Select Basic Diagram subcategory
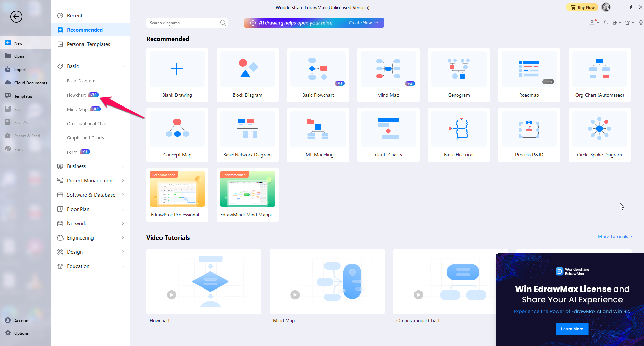This screenshot has height=346, width=644. click(x=81, y=81)
